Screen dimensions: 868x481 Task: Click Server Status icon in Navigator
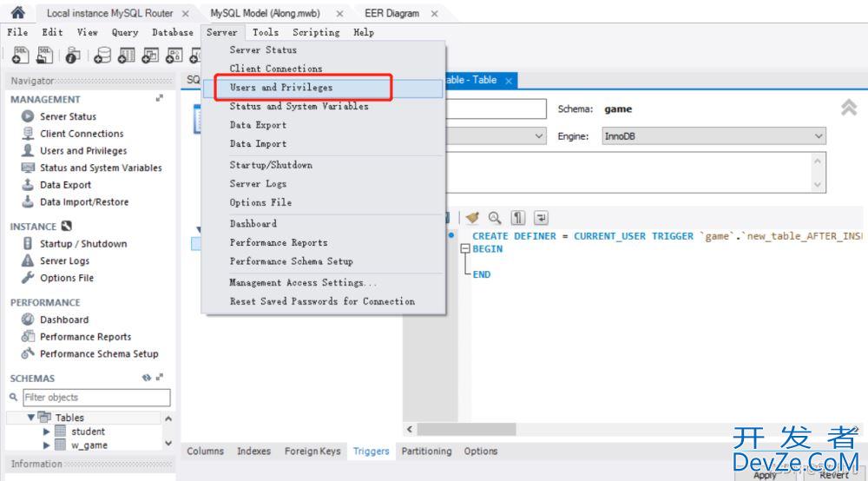[28, 116]
